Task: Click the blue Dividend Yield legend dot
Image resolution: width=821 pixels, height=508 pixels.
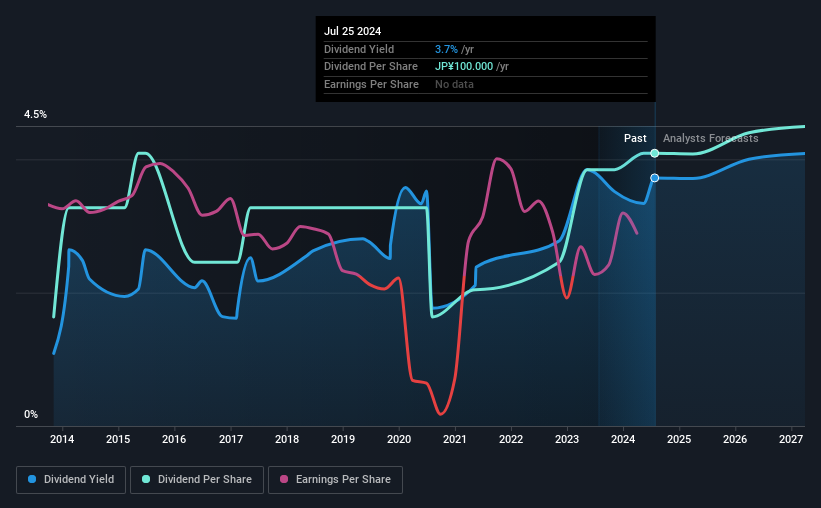Action: tap(32, 479)
